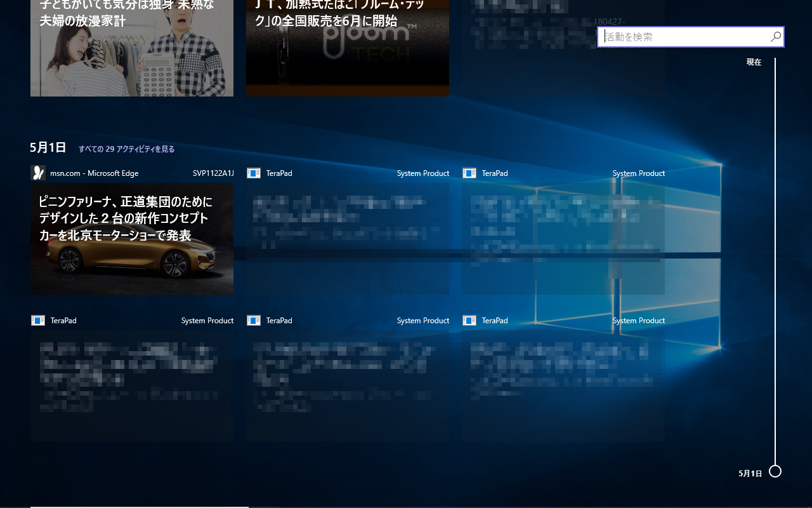Open top-right TeraPad card in 5月1日 group
This screenshot has height=508, width=812.
click(563, 239)
